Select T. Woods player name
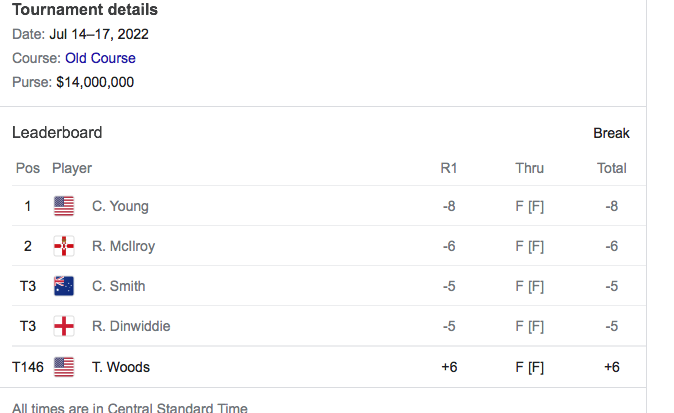674x413 pixels. (120, 367)
